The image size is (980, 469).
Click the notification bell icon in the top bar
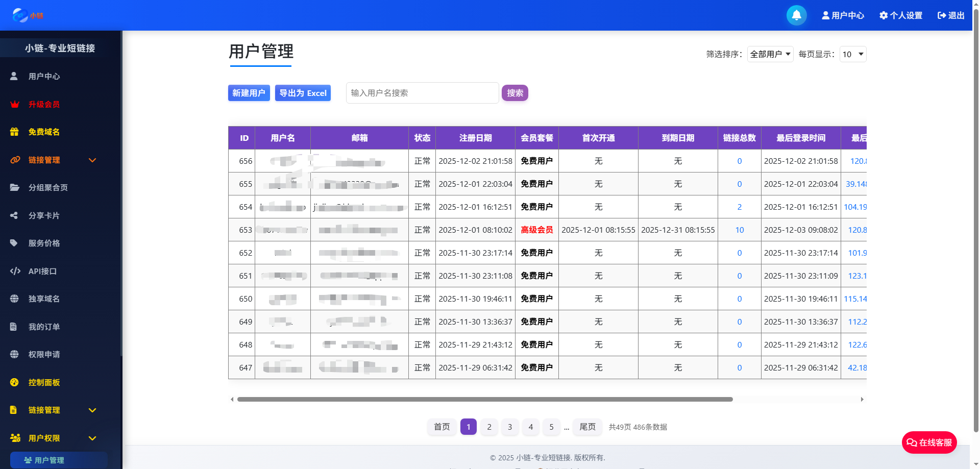[796, 15]
